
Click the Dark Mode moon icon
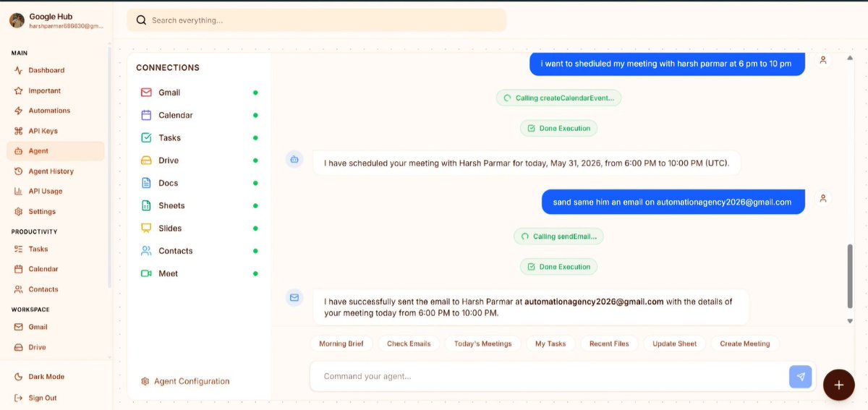point(19,377)
